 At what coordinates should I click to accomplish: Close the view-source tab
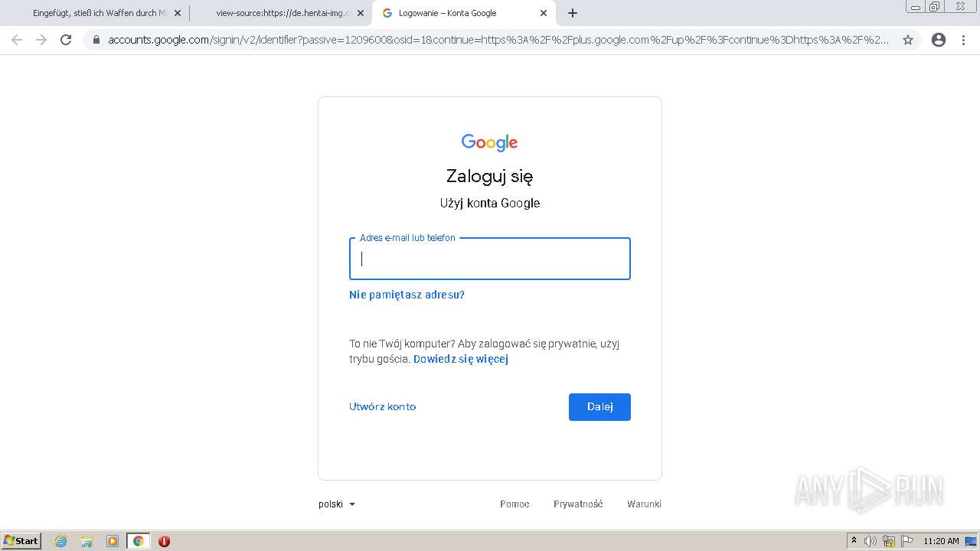[x=361, y=13]
